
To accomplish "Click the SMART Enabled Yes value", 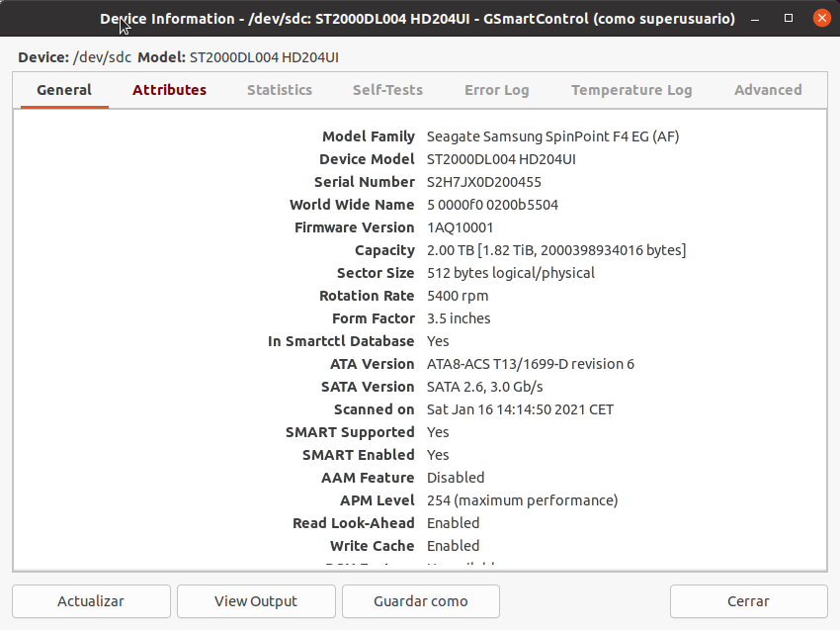I will 438,455.
